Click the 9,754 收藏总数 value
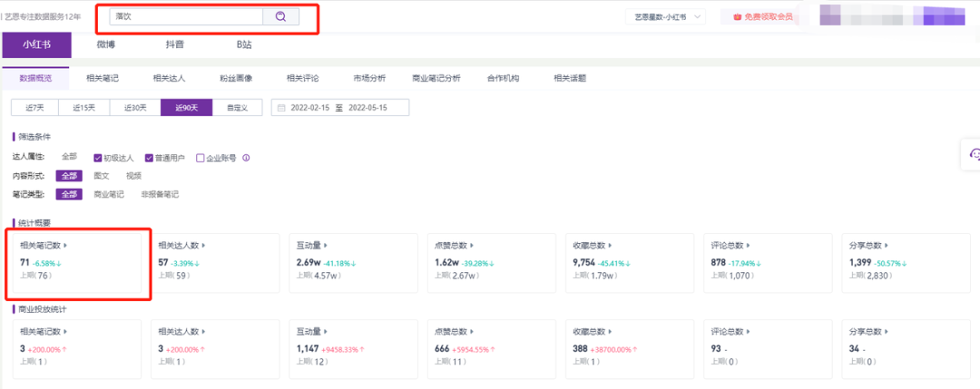Viewport: 980px width, 389px height. tap(584, 263)
